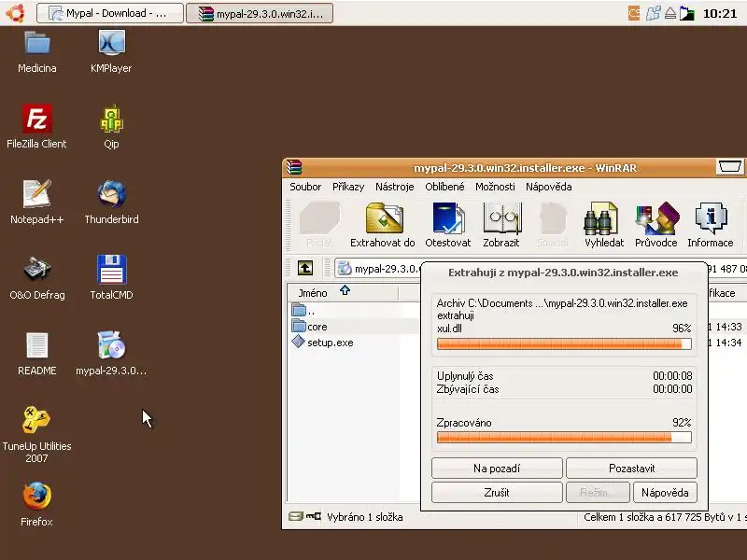The height and width of the screenshot is (560, 747).
Task: Click the mypal-29.3.0 archive path field
Action: [379, 269]
